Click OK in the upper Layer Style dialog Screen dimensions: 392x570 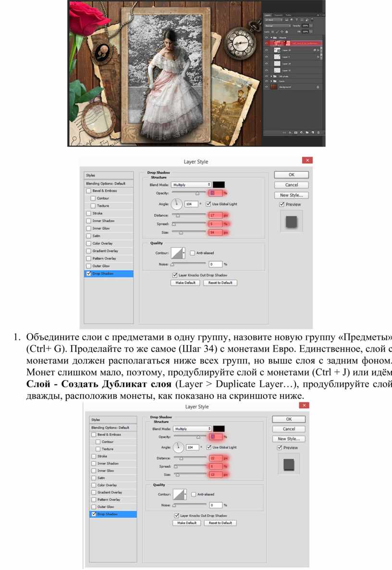point(292,174)
